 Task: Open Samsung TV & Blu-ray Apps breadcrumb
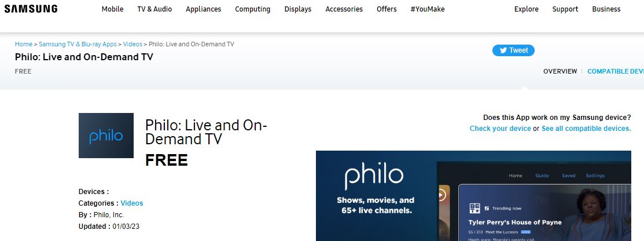click(78, 44)
